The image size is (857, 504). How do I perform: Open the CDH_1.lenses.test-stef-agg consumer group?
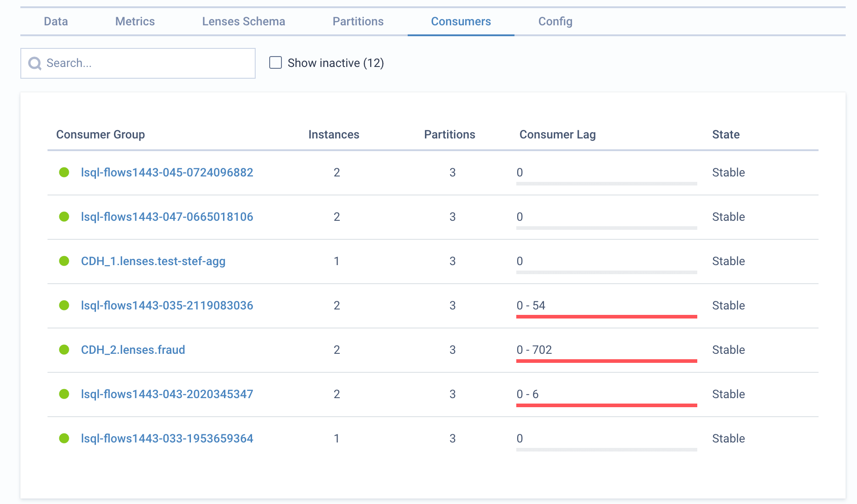[153, 261]
